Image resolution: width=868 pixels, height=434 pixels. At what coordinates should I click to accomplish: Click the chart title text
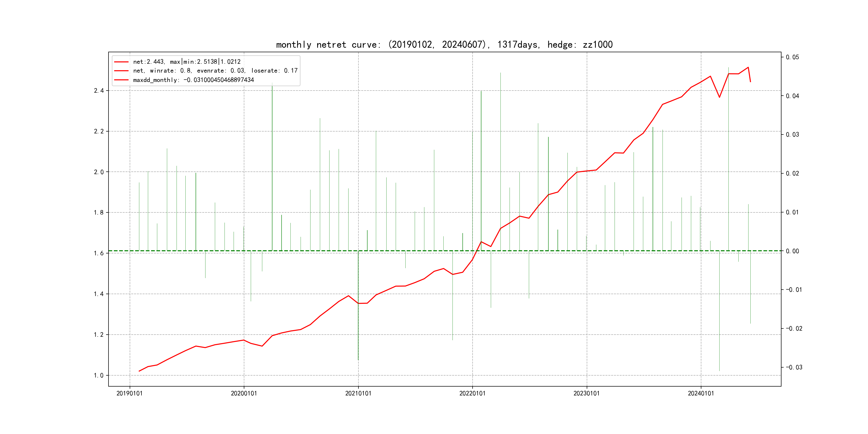point(444,44)
